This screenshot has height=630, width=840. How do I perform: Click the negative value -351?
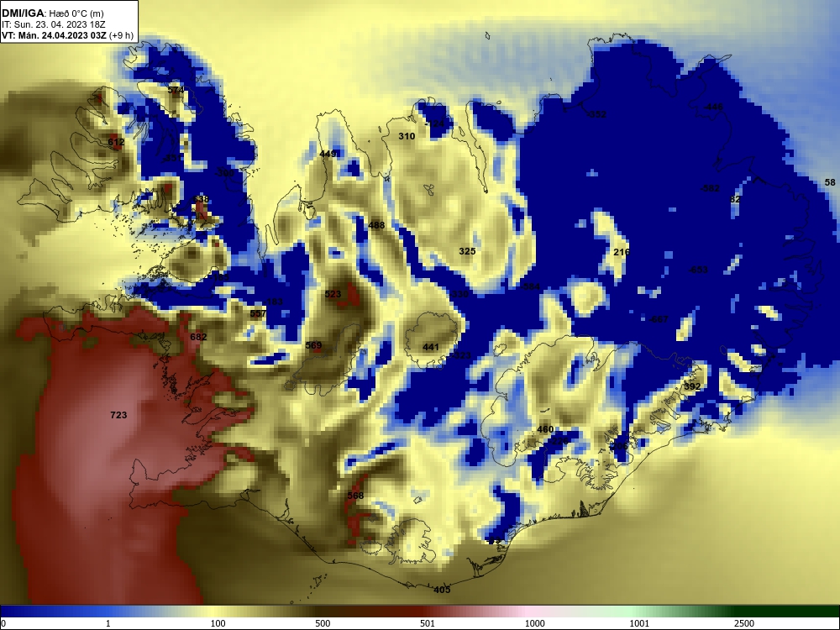172,158
